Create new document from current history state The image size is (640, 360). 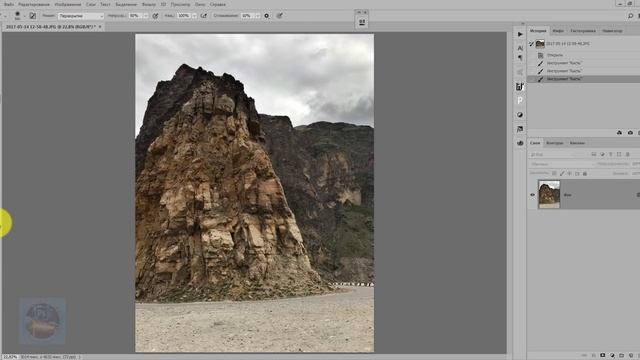619,133
